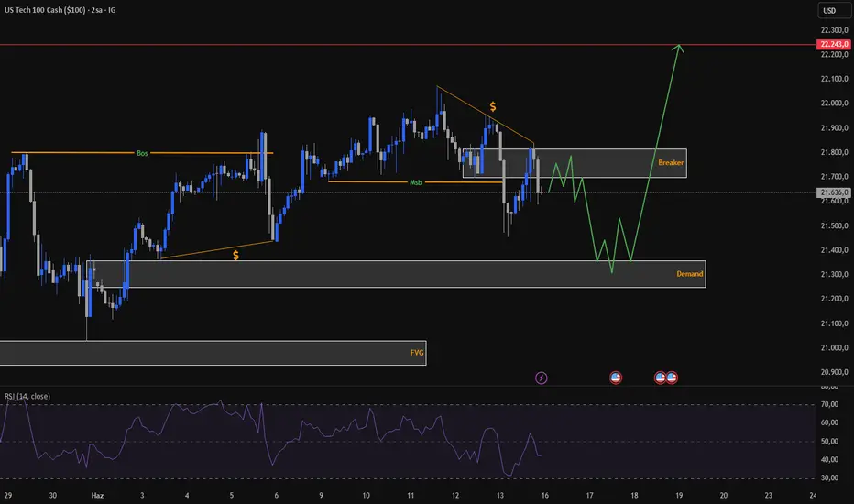
Task: Select the Breaker zone rectangle label
Action: 671,162
